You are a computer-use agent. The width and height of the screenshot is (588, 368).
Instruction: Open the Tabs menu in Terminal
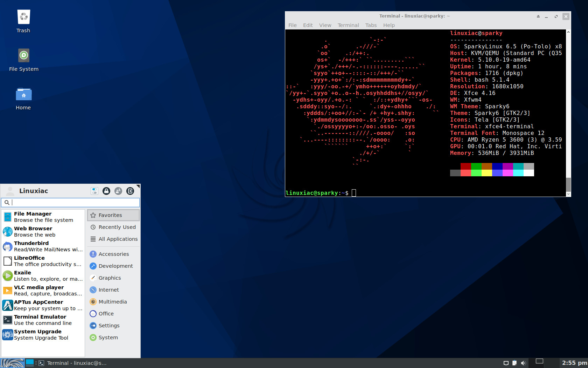(x=371, y=25)
